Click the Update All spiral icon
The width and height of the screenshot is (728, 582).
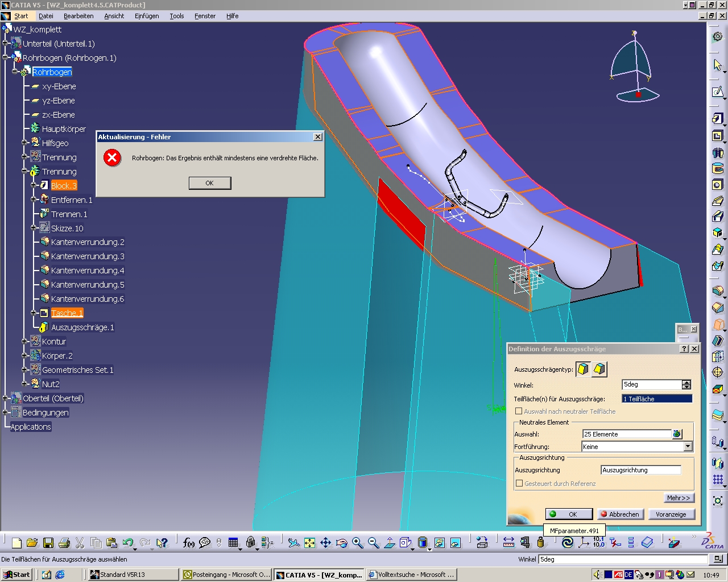click(x=567, y=543)
